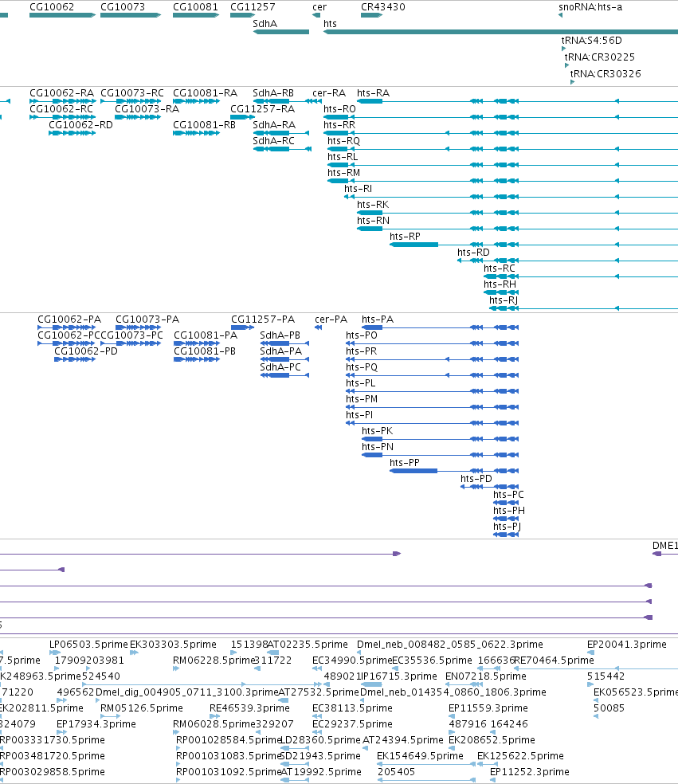Select the hts-RO transcript label

coord(339,109)
